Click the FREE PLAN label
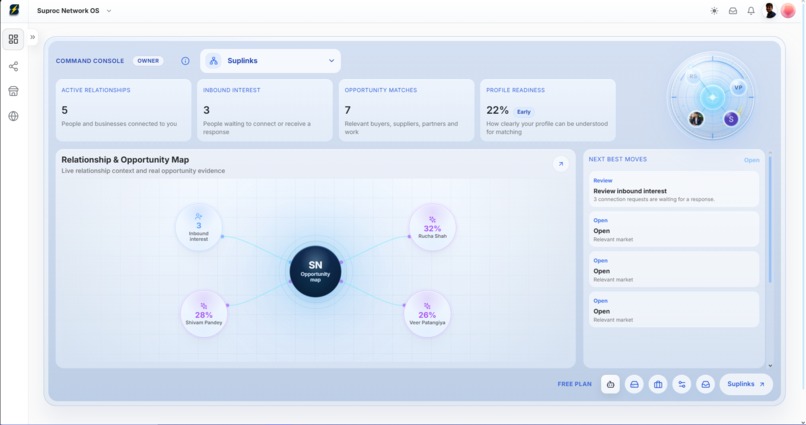This screenshot has width=806, height=425. (x=574, y=384)
